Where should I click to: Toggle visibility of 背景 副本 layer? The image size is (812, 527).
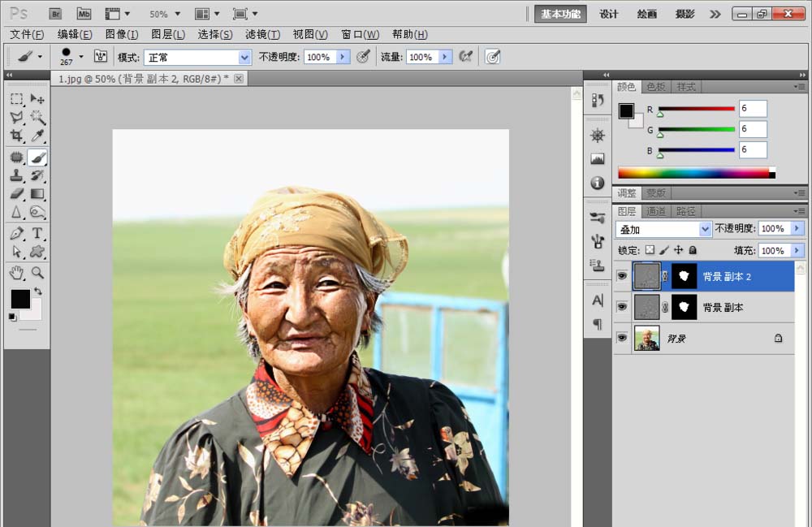(x=622, y=308)
